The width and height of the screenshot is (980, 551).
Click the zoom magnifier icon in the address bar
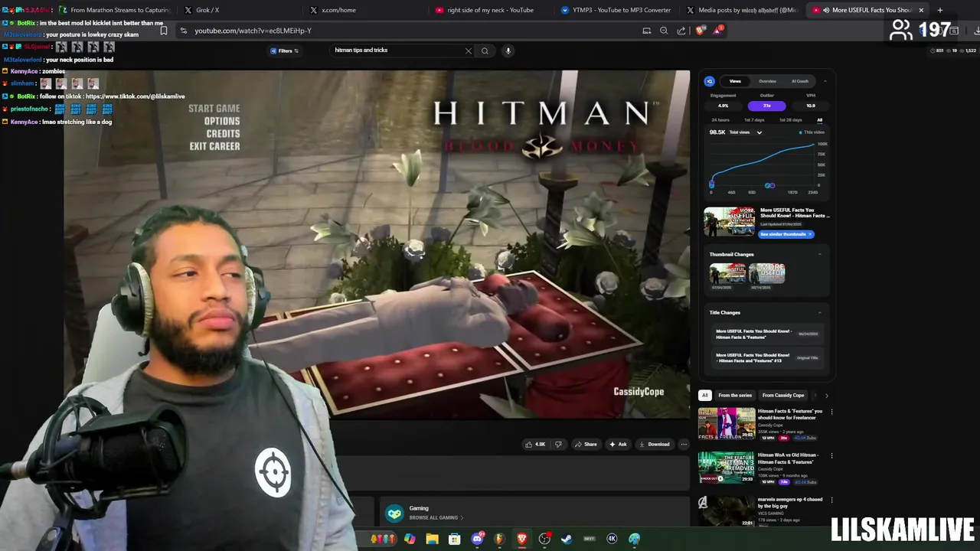pyautogui.click(x=664, y=31)
